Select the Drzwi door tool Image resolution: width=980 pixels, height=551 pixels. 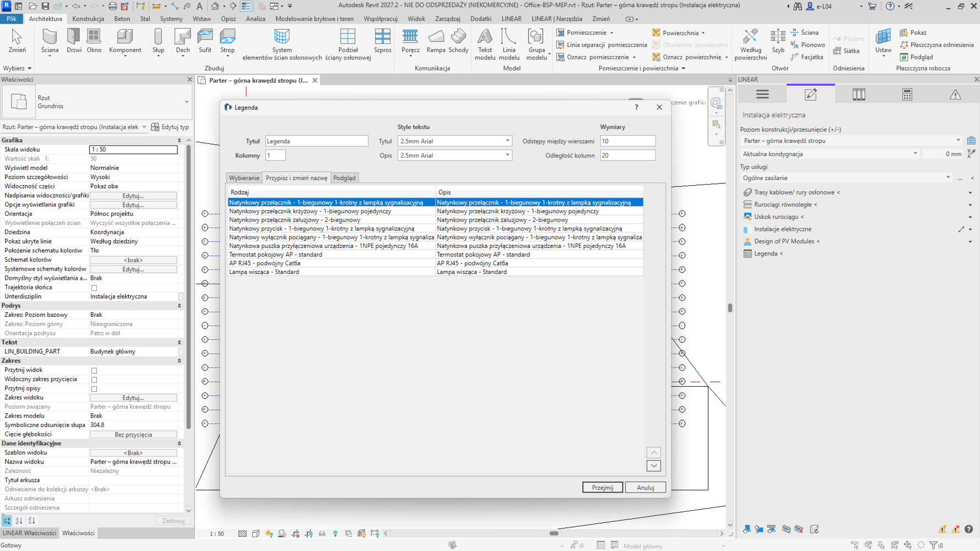coord(74,41)
